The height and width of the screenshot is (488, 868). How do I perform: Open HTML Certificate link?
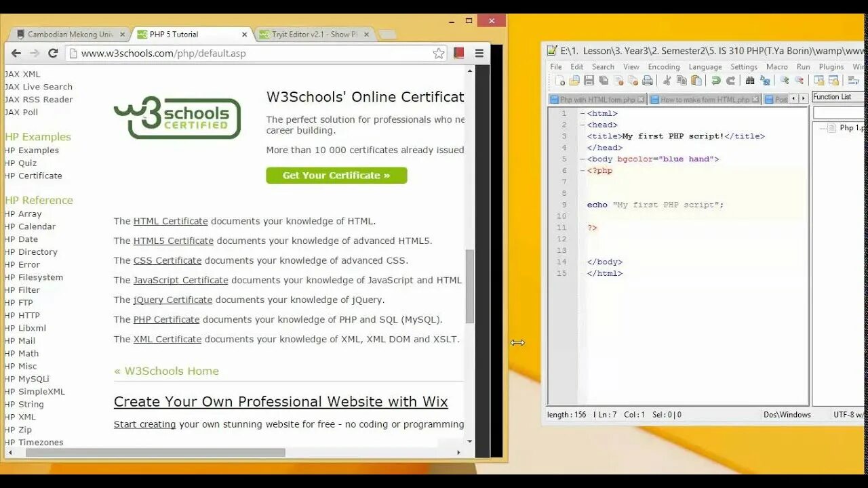(170, 221)
